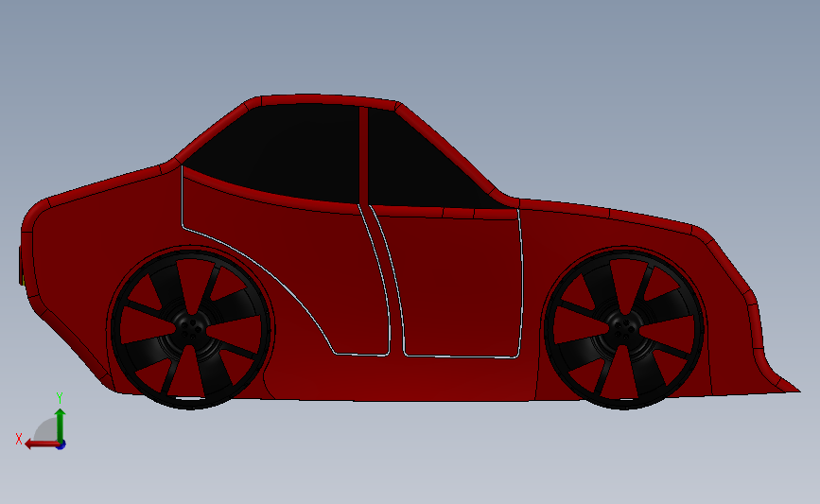Select the hub of the left-hand wheel
The image size is (820, 504).
pos(189,328)
